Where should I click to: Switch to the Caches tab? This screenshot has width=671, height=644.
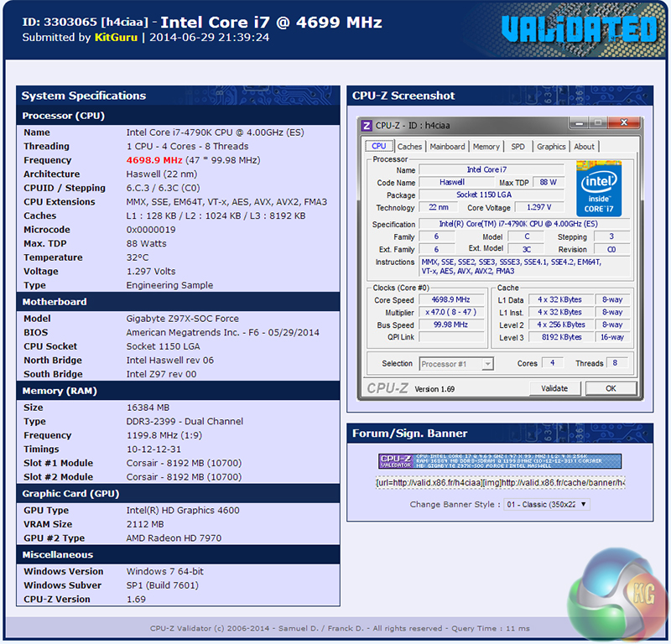pos(409,147)
